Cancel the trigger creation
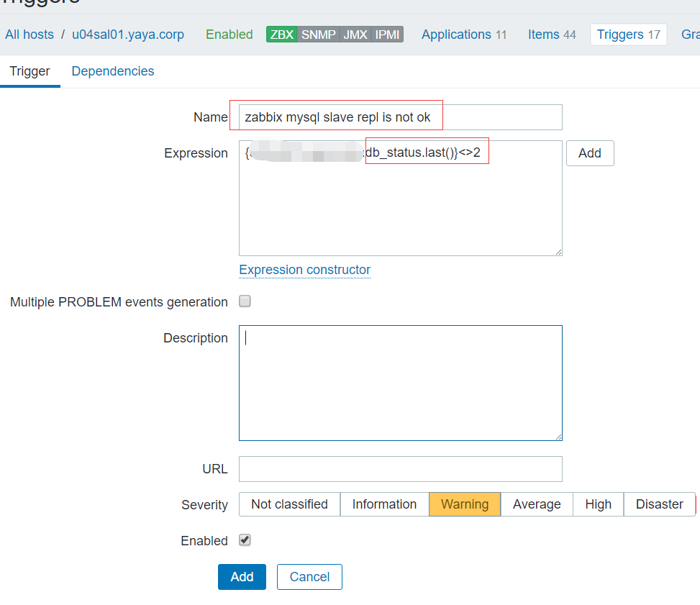700x605 pixels. 309,577
